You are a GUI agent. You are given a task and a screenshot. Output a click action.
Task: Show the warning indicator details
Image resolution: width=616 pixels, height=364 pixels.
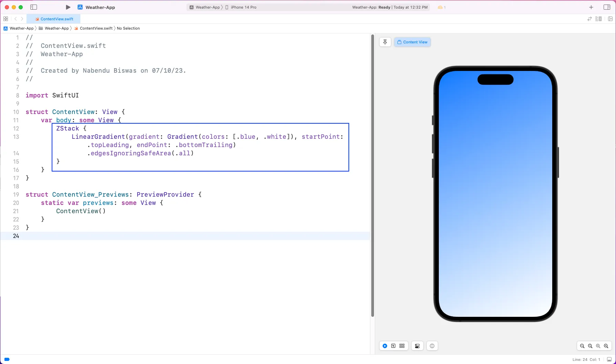(442, 7)
